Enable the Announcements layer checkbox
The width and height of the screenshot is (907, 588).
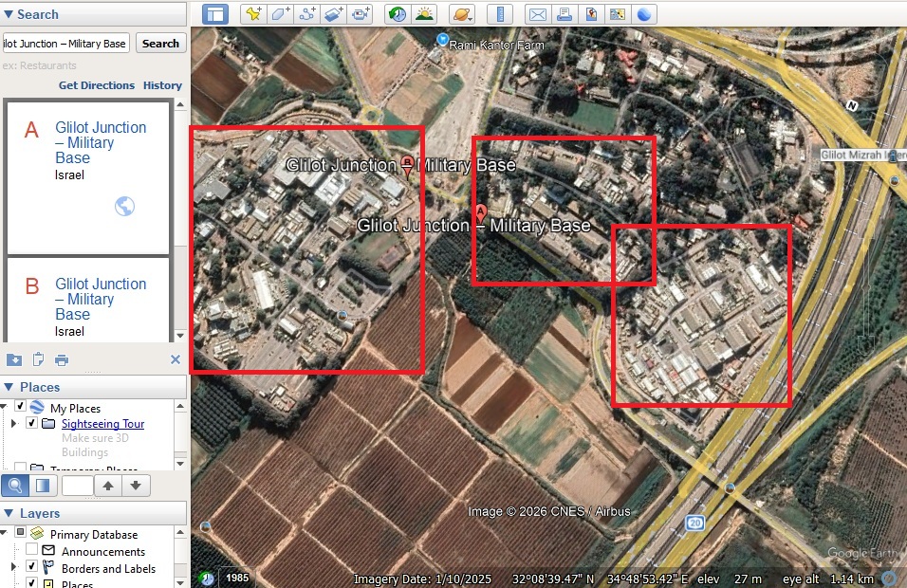point(32,551)
